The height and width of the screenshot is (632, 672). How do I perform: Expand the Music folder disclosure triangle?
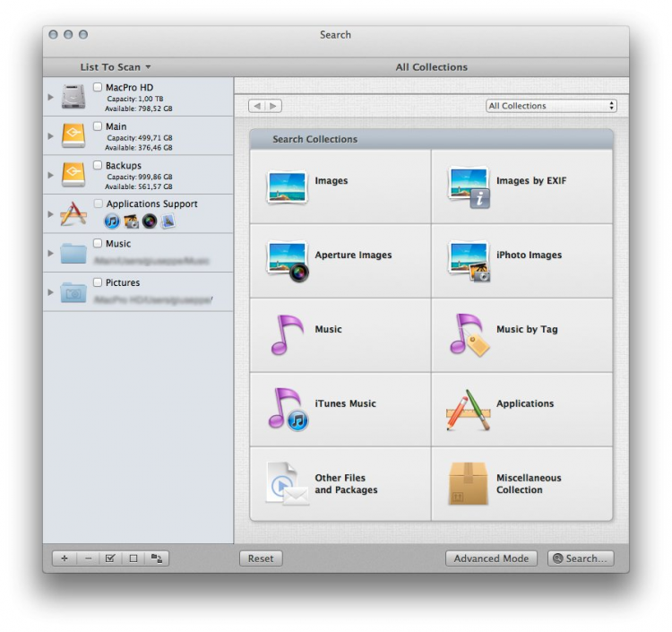click(x=50, y=253)
